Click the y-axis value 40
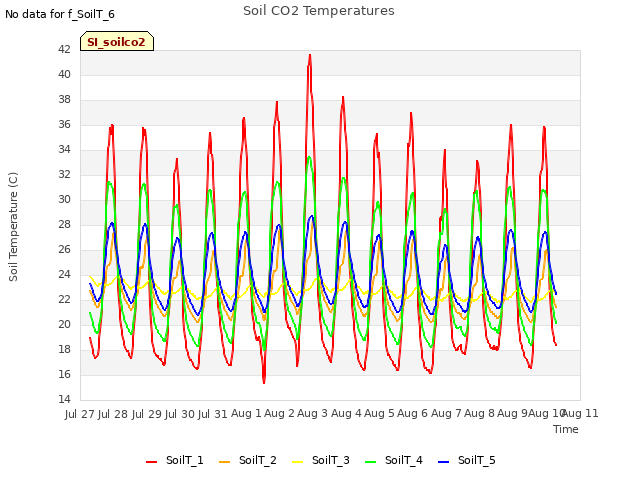The height and width of the screenshot is (480, 640). 64,74
